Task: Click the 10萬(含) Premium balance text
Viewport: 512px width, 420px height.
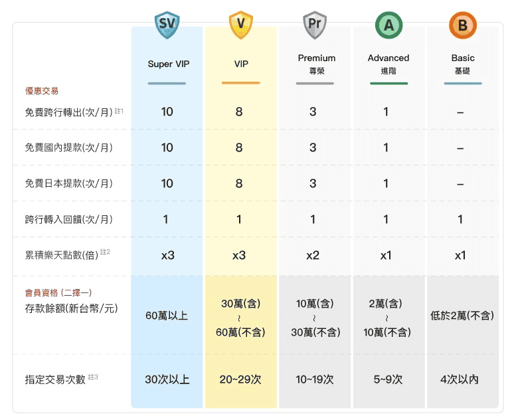Action: click(315, 304)
